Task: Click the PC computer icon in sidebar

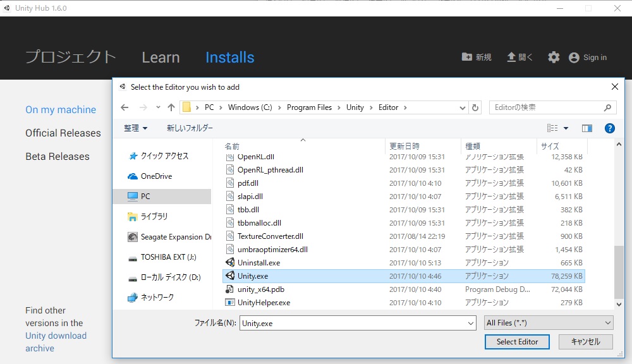Action: click(132, 197)
